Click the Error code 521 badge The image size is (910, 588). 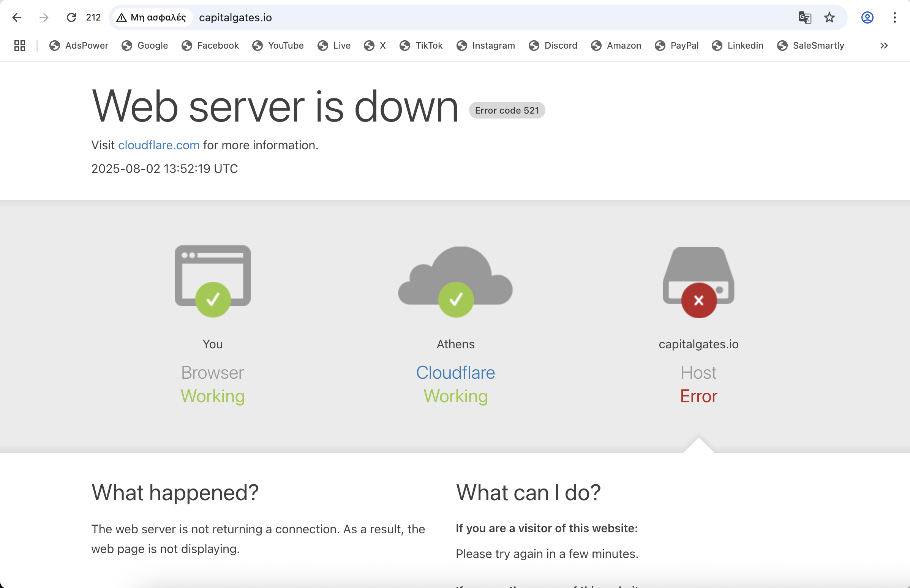(507, 111)
